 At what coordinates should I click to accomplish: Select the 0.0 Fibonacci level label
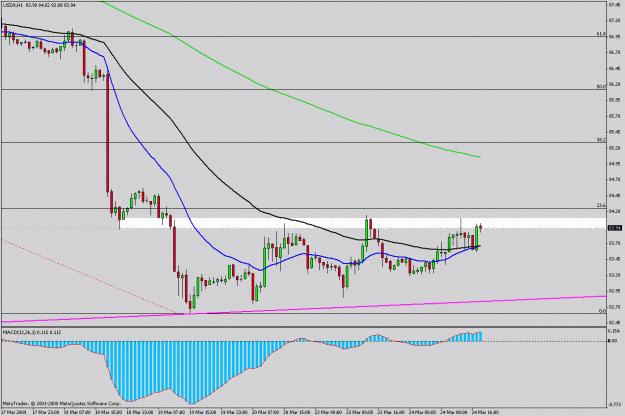(x=603, y=311)
